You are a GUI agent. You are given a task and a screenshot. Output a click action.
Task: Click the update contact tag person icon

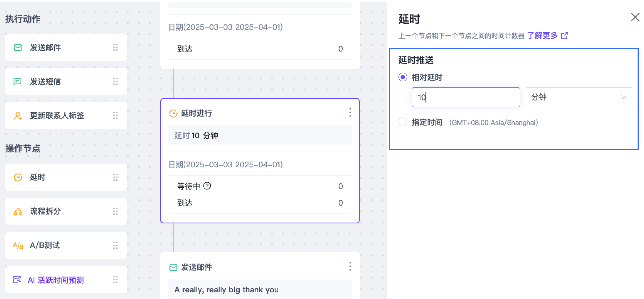point(17,116)
